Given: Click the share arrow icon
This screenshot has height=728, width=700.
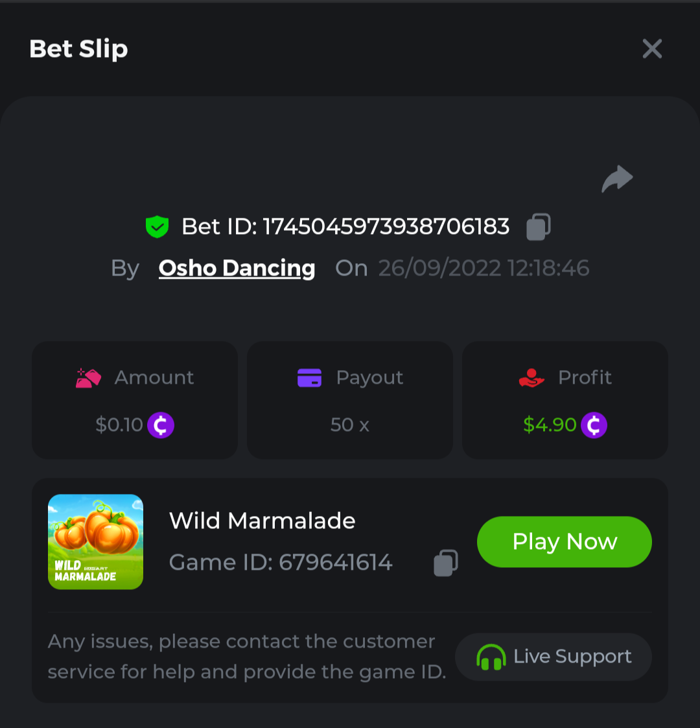Looking at the screenshot, I should click(617, 179).
